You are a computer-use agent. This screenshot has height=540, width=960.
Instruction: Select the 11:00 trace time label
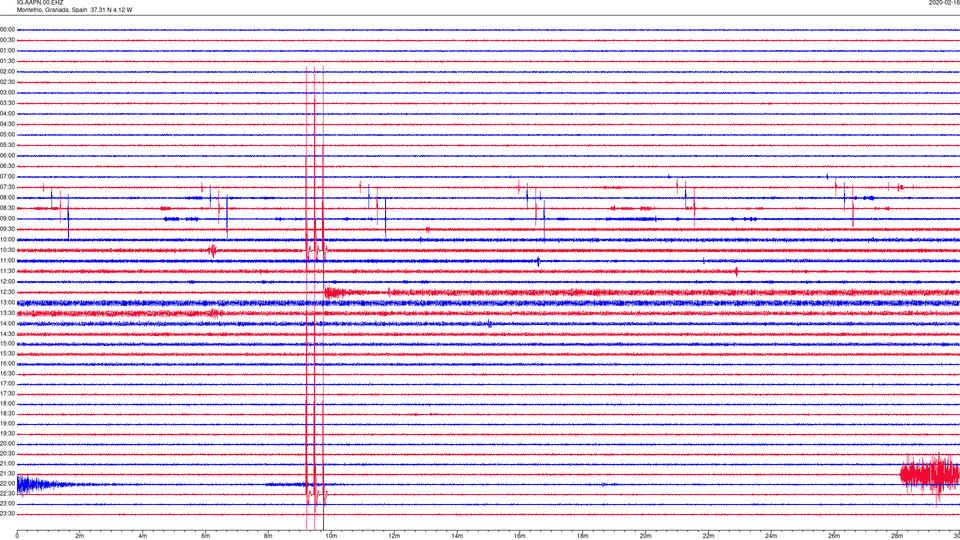click(x=7, y=261)
